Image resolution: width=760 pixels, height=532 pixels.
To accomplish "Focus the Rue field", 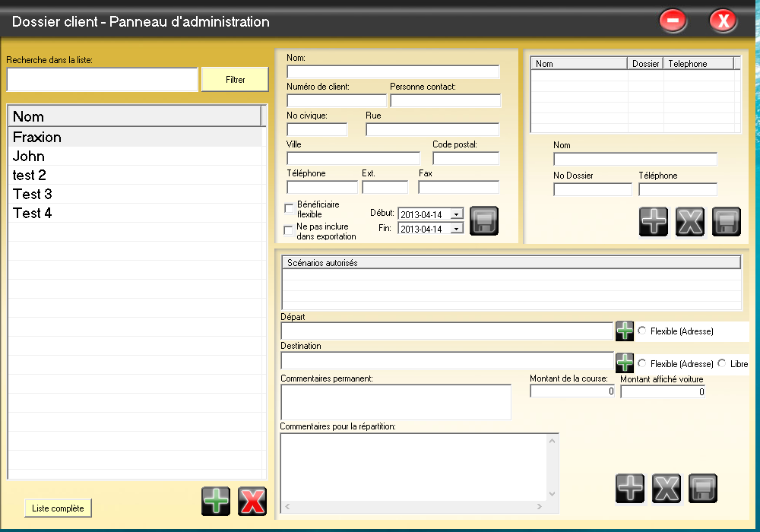I will point(432,129).
